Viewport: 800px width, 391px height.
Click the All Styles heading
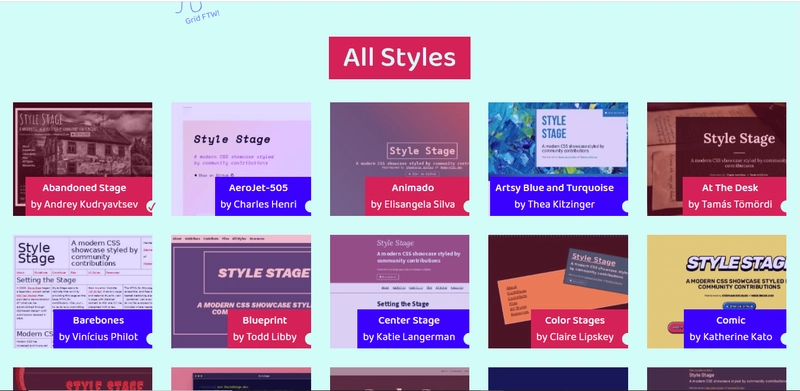tap(399, 58)
